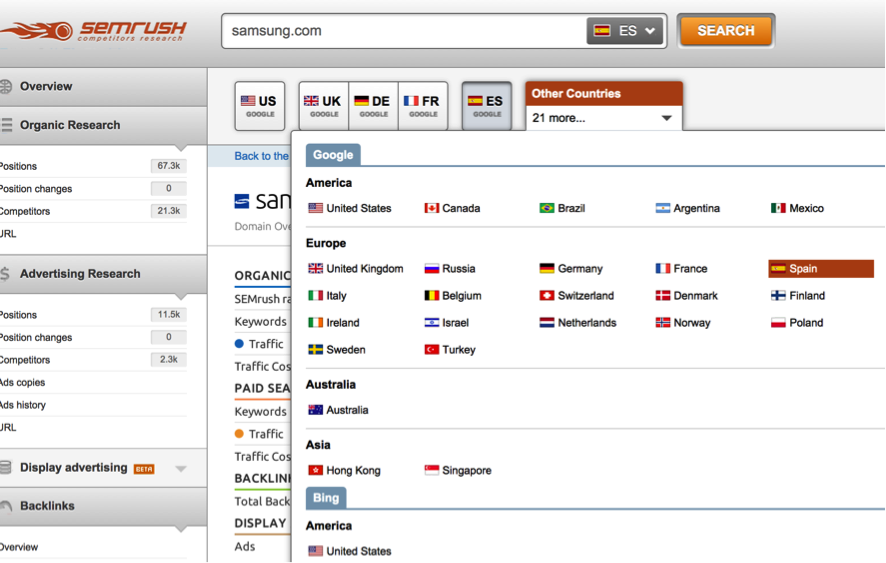Screen dimensions: 886x563
Task: Click the Norway flag icon
Action: click(663, 323)
